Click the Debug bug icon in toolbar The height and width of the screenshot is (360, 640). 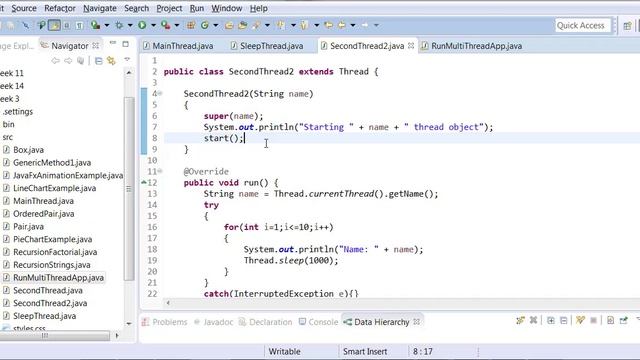[x=119, y=25]
